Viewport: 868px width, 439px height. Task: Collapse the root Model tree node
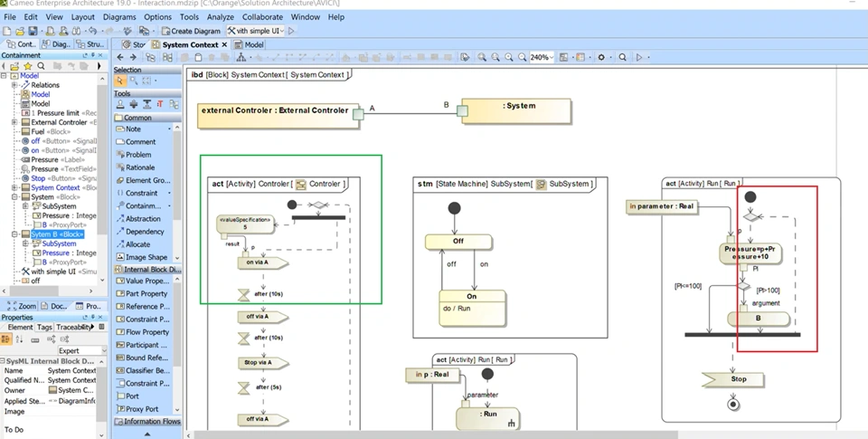coord(5,76)
